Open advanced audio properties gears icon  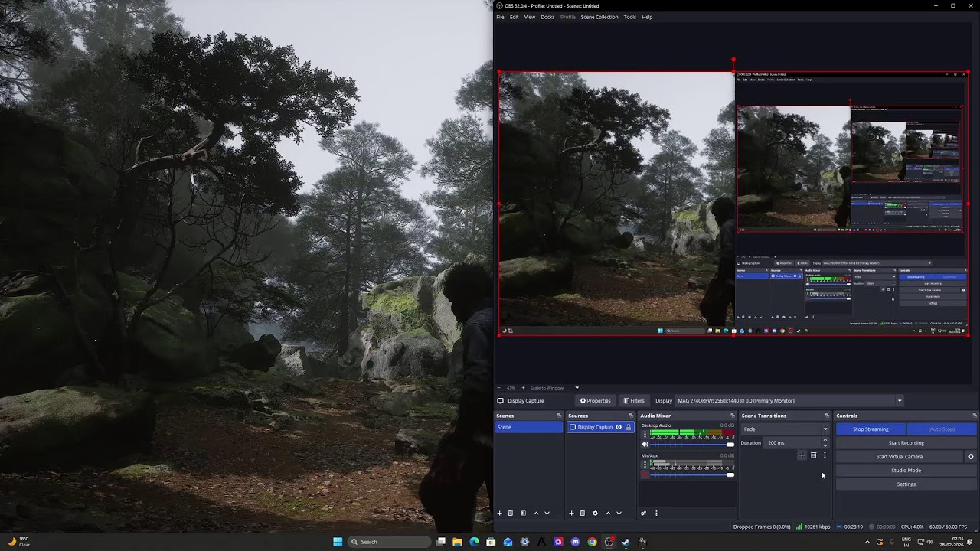click(x=643, y=513)
